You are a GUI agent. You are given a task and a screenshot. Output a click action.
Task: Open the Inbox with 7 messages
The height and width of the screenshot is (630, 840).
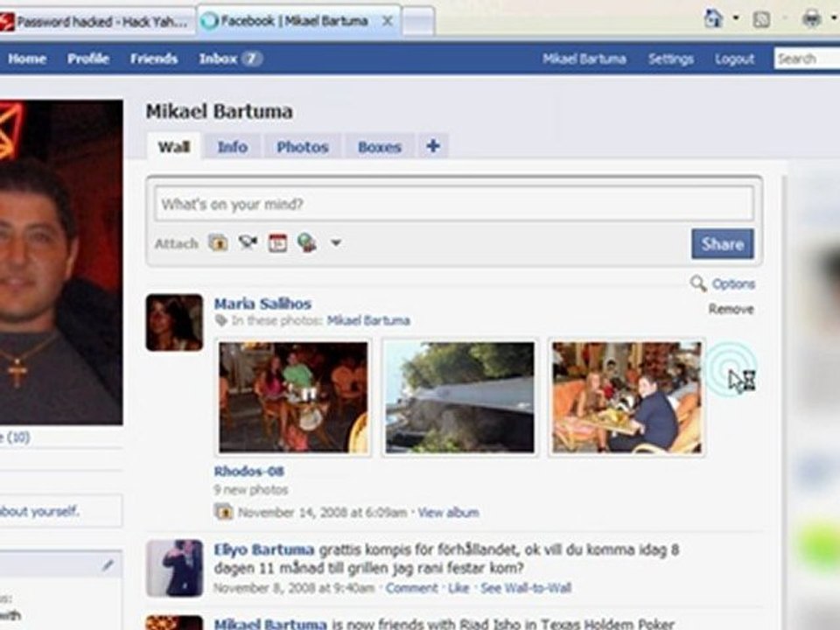click(x=230, y=59)
